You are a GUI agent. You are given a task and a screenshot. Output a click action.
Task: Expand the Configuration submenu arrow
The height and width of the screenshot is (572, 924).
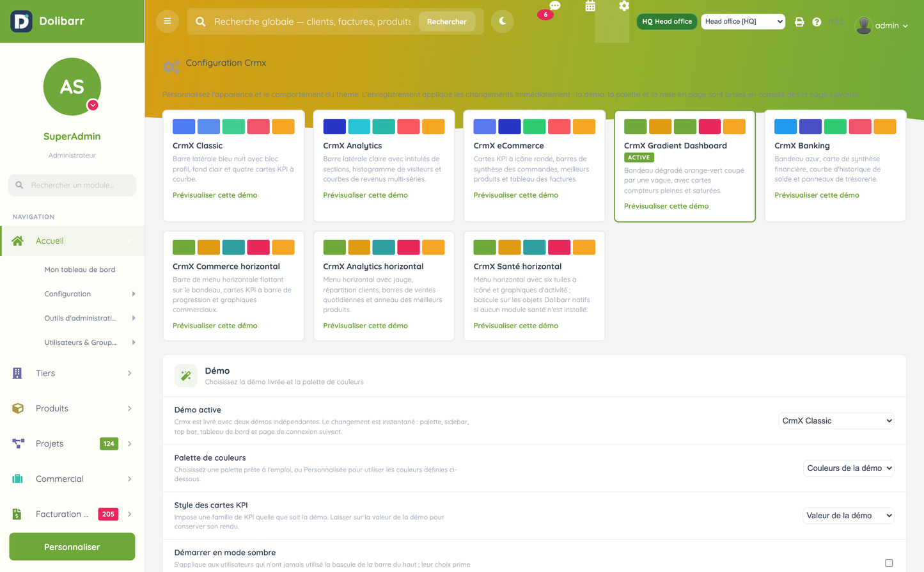click(134, 294)
